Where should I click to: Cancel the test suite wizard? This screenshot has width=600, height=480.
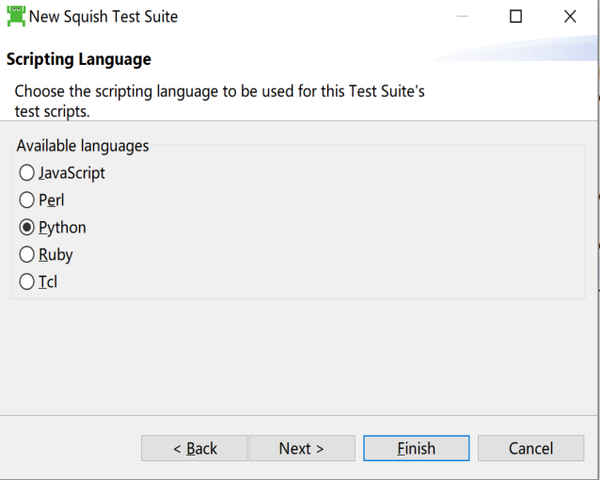[x=530, y=448]
